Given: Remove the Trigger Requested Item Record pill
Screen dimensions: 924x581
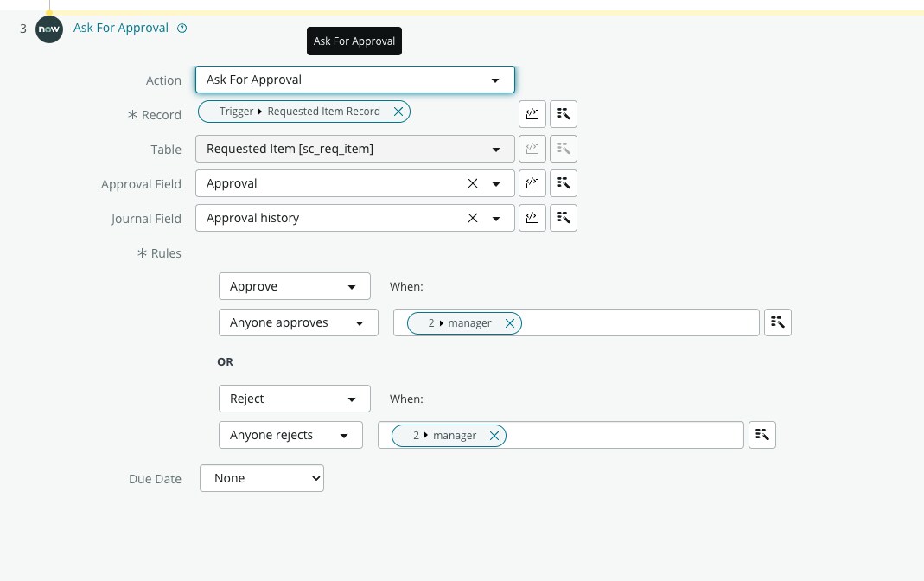Looking at the screenshot, I should [x=398, y=111].
